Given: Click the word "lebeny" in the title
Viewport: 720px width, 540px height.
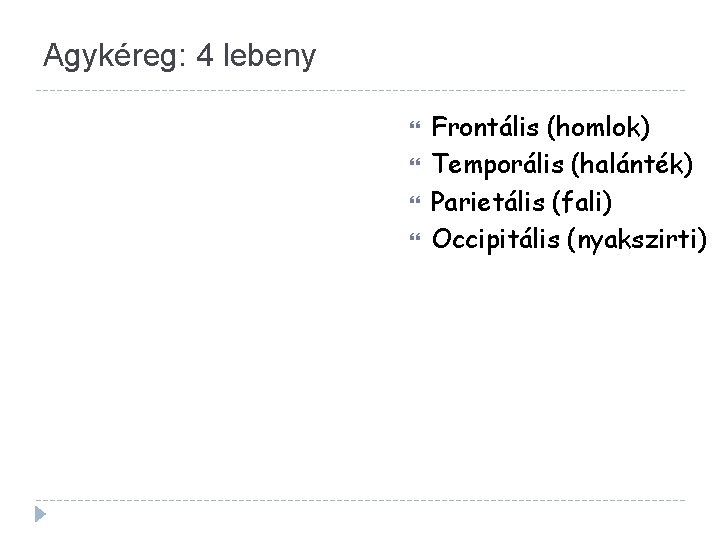Looking at the screenshot, I should click(270, 57).
